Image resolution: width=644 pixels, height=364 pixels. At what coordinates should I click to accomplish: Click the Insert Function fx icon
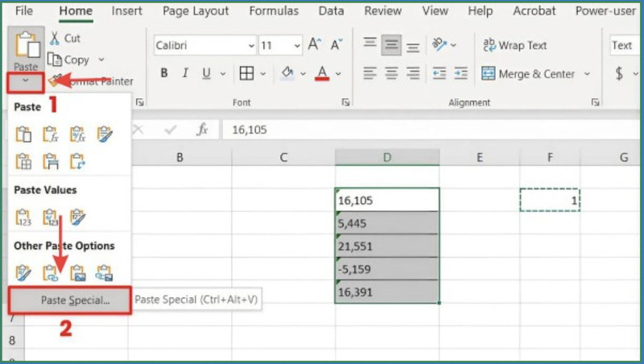click(x=203, y=130)
